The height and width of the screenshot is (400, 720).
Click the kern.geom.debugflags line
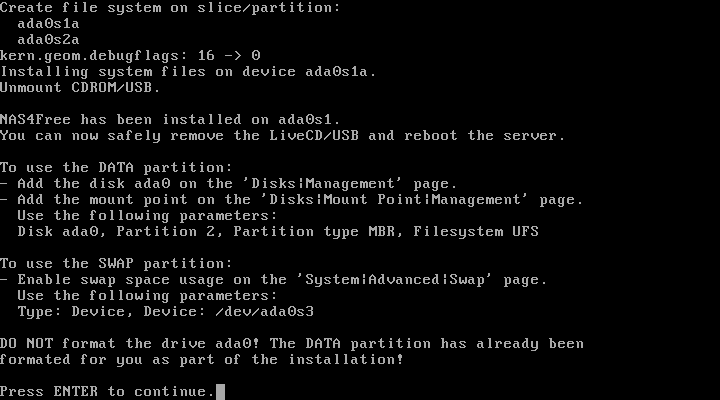(130, 56)
